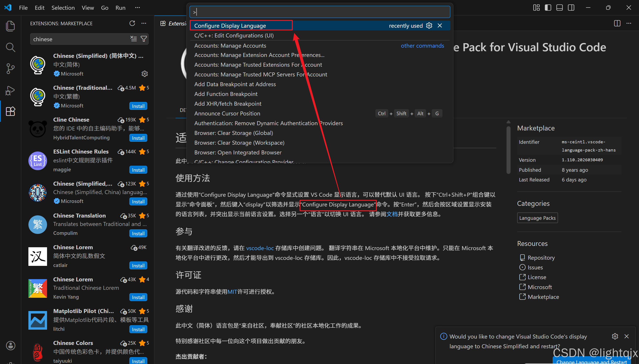
Task: Manage the Chinese (Simplified) extension gear
Action: pyautogui.click(x=145, y=74)
